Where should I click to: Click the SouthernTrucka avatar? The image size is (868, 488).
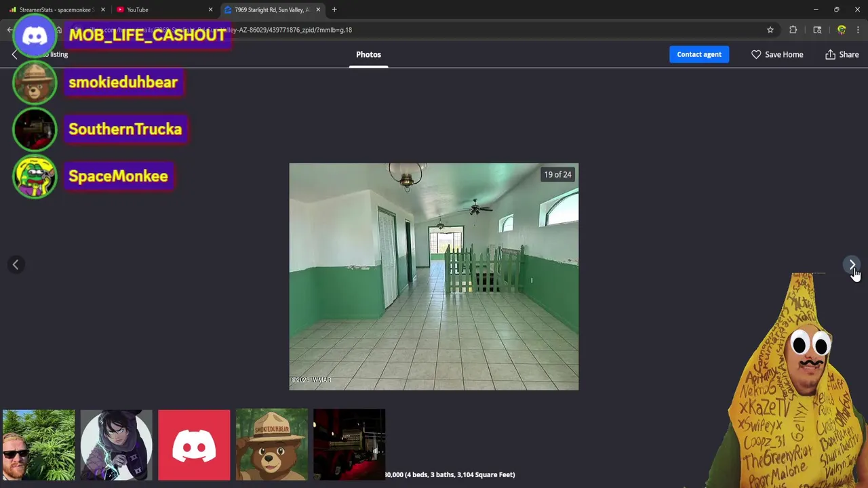[x=35, y=129]
